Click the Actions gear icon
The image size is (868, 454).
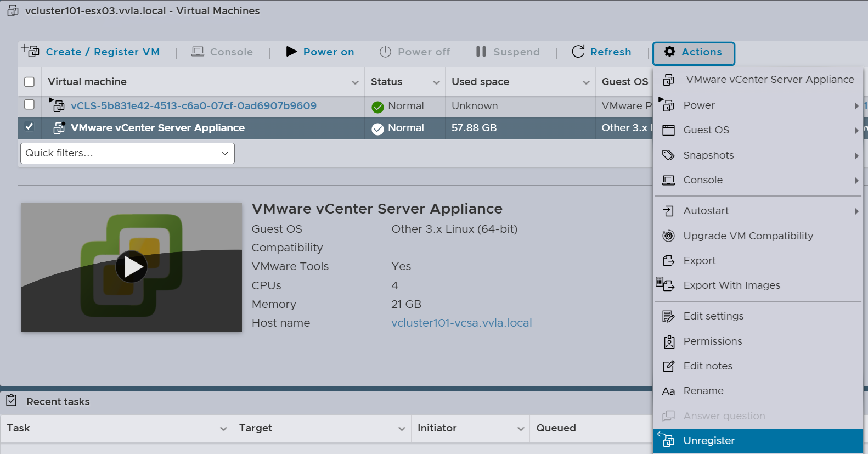point(669,52)
